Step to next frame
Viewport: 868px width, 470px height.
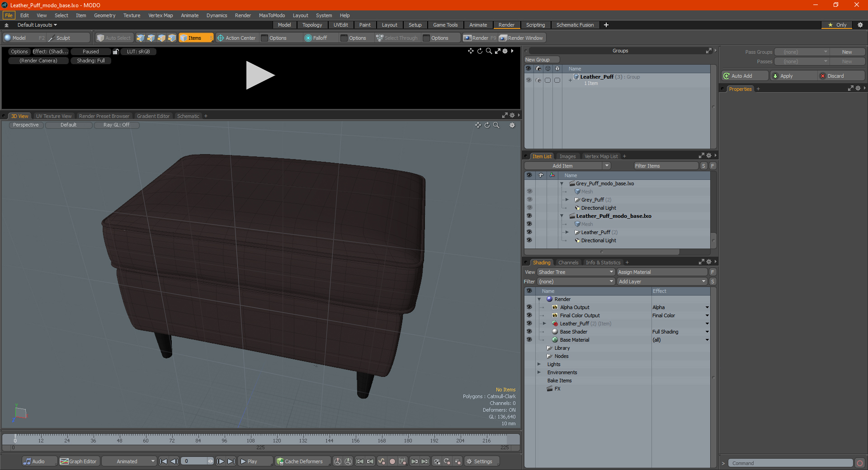(x=221, y=461)
